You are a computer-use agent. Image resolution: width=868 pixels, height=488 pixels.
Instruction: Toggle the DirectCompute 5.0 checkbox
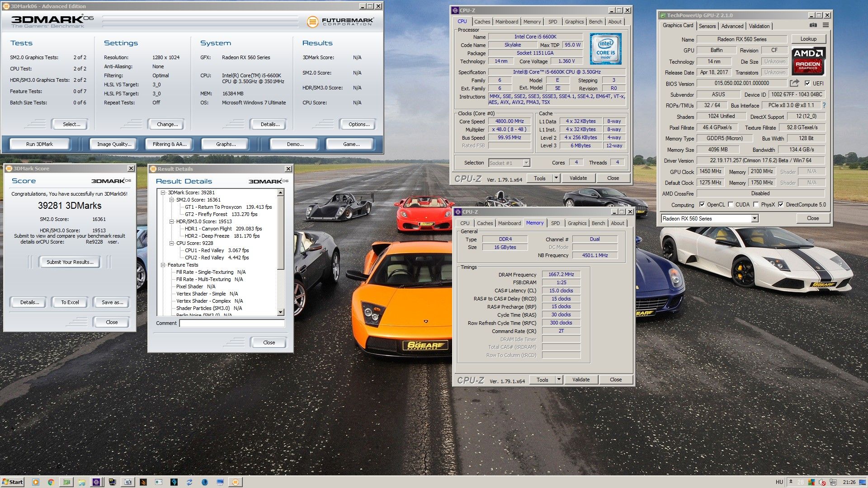781,205
